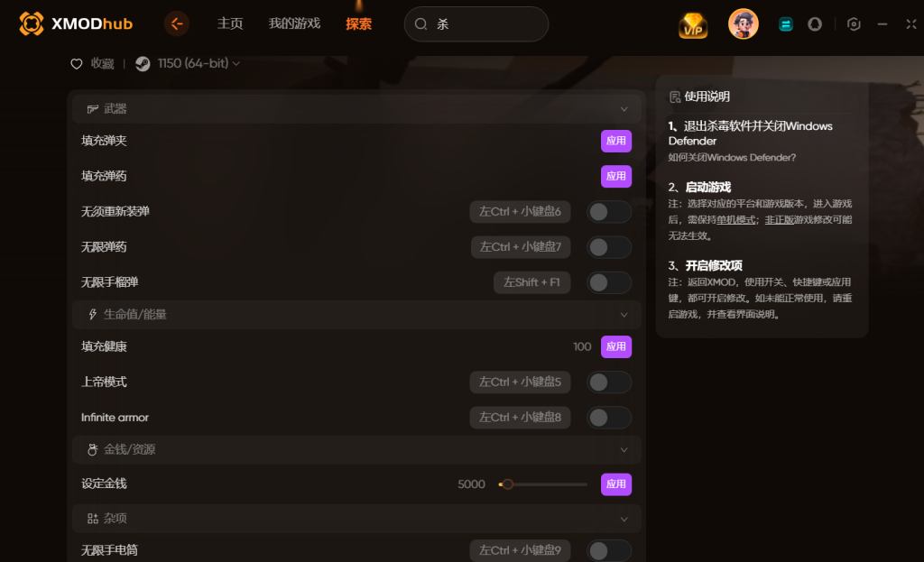Screen dimensions: 924x562
Task: Enable the 无须重新装弹 toggle
Action: [x=609, y=211]
